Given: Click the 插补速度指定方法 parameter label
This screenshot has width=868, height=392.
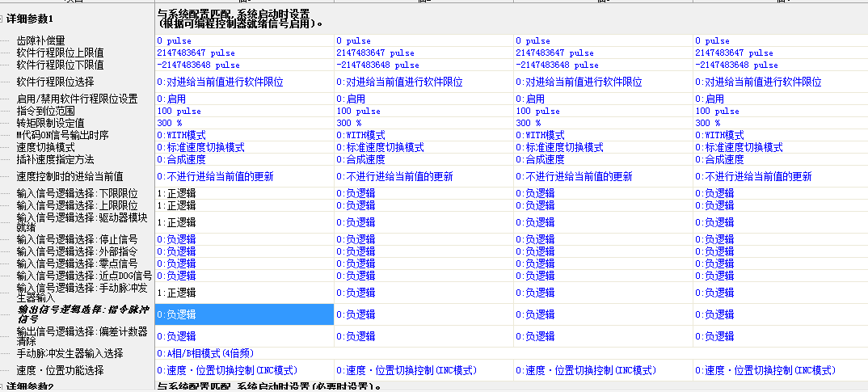Looking at the screenshot, I should (x=55, y=159).
